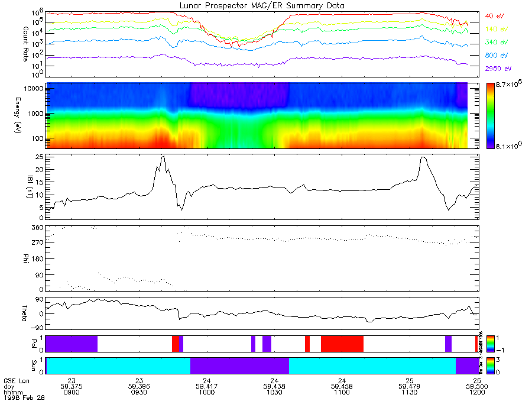Select the green "340 eV" legend label

click(x=497, y=42)
